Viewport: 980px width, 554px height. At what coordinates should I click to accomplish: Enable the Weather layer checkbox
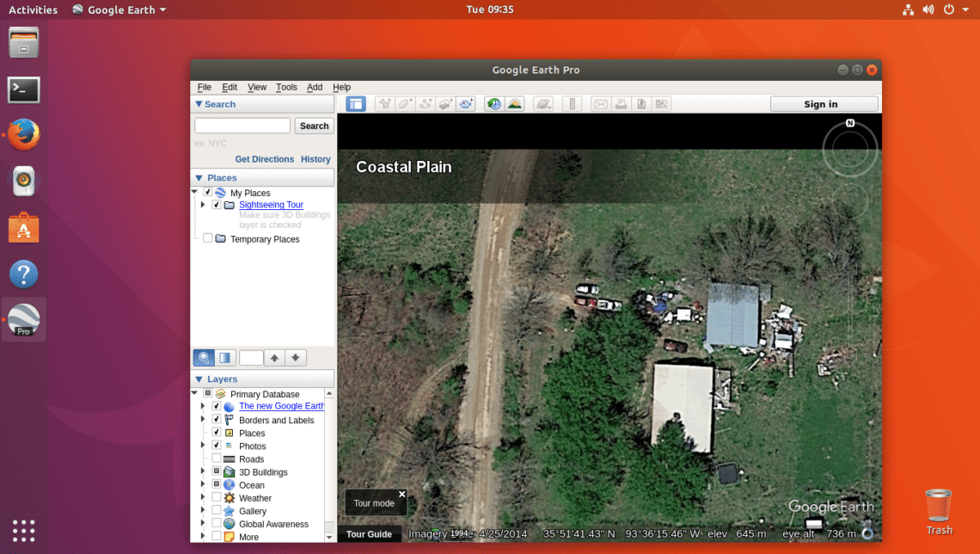(217, 497)
